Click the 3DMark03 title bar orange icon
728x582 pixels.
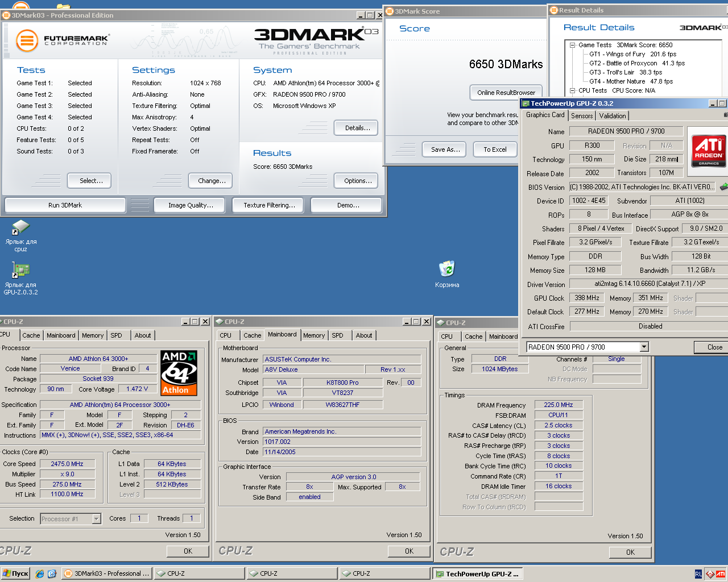(6, 15)
